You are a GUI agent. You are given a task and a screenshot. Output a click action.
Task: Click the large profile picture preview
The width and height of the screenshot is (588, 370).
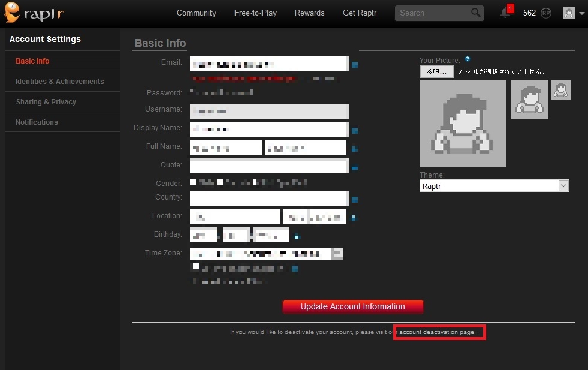(462, 124)
